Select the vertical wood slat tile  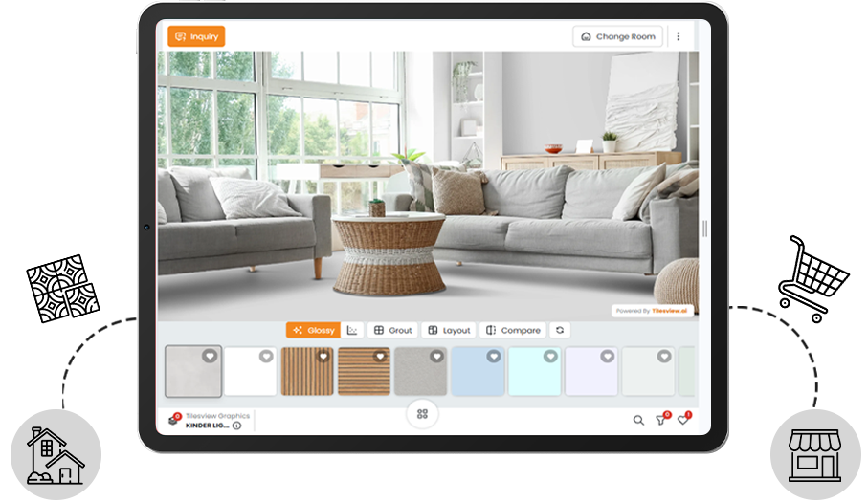pos(306,371)
